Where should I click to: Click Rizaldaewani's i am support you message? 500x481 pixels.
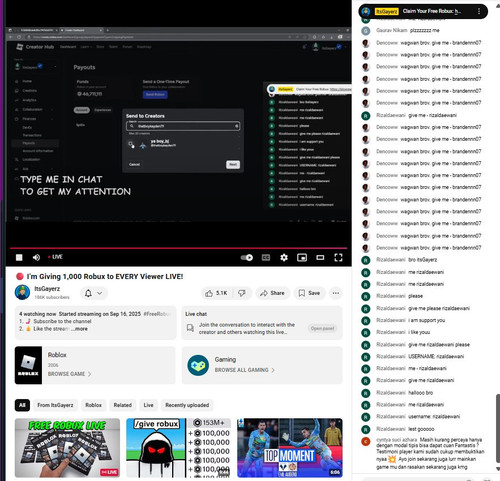[427, 320]
